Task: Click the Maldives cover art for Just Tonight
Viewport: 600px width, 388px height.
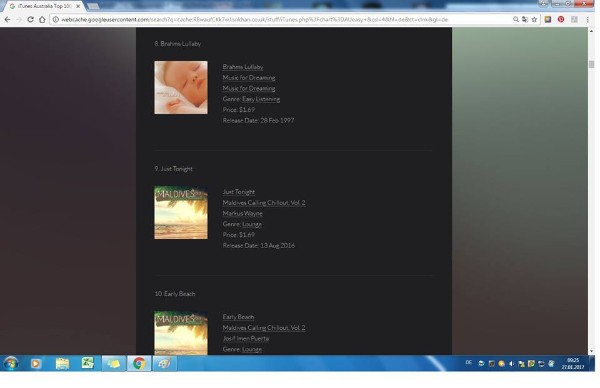Action: (x=181, y=213)
